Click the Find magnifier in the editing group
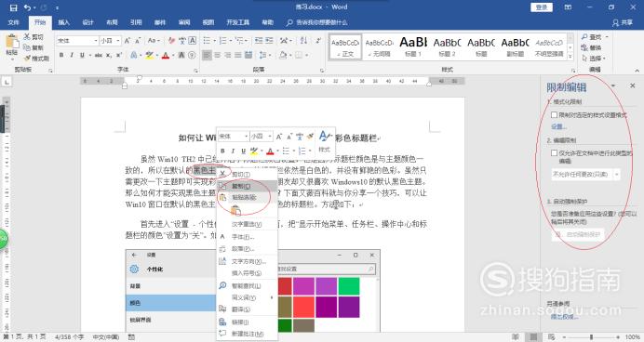This screenshot has width=644, height=342. [584, 37]
